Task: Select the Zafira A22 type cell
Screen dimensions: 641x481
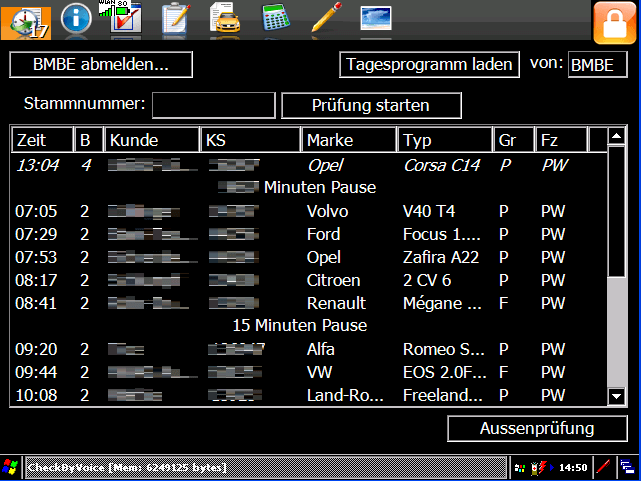Action: tap(441, 257)
